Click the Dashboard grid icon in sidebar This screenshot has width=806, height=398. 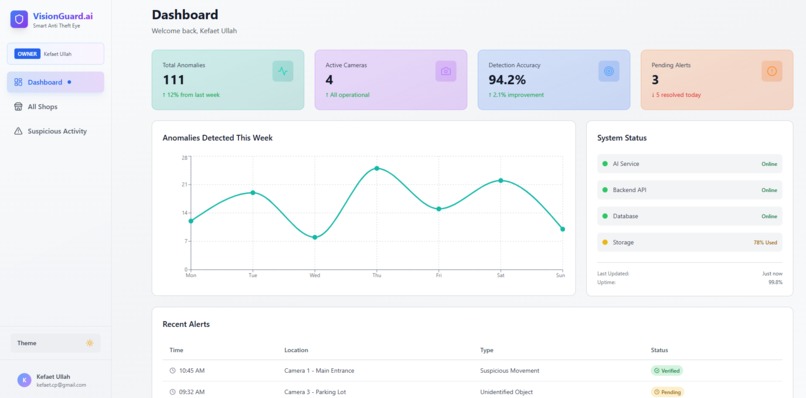click(19, 82)
